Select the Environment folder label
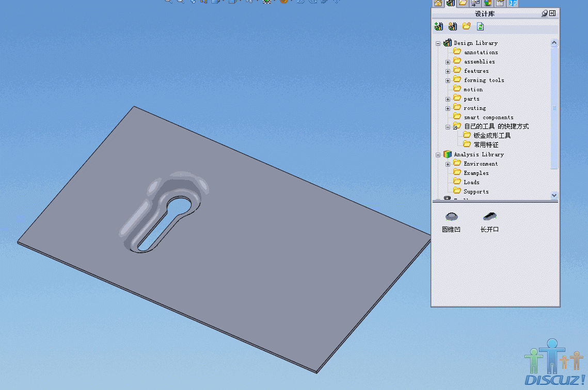The image size is (588, 390). pyautogui.click(x=481, y=164)
